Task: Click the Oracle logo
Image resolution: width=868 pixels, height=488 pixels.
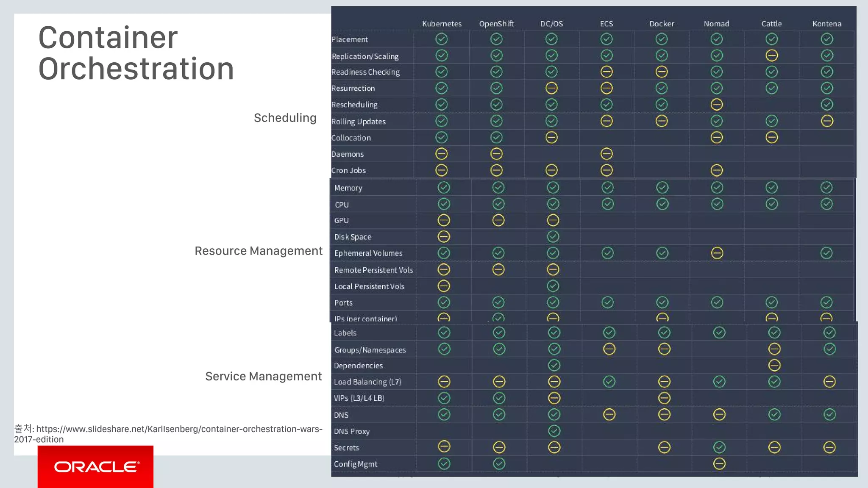Action: 96,467
